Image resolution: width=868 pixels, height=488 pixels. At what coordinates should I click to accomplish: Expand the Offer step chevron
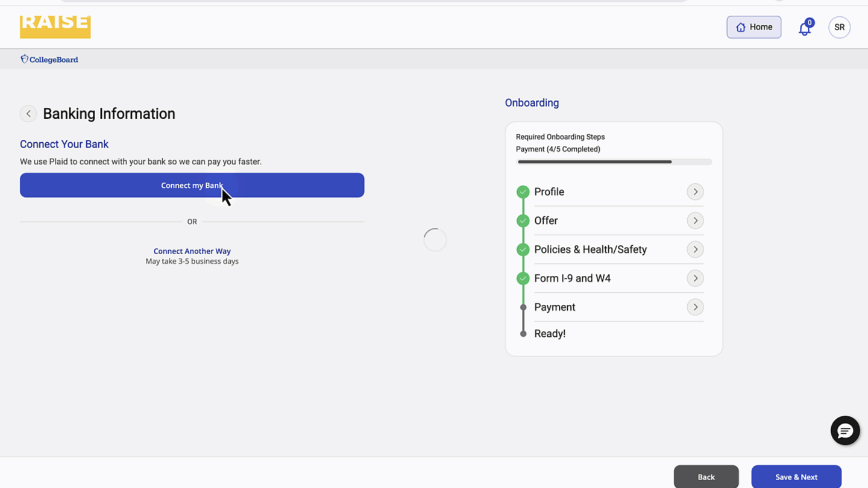695,221
